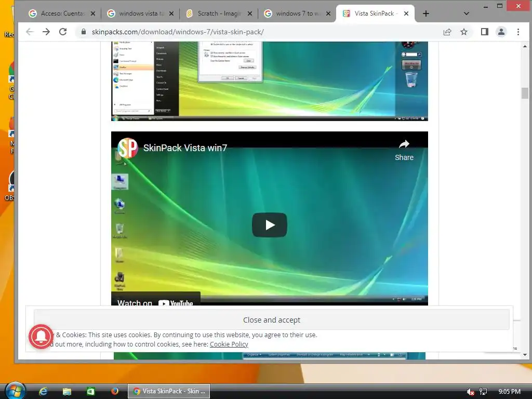Close the Acceso: Cuentas tab

pyautogui.click(x=93, y=14)
